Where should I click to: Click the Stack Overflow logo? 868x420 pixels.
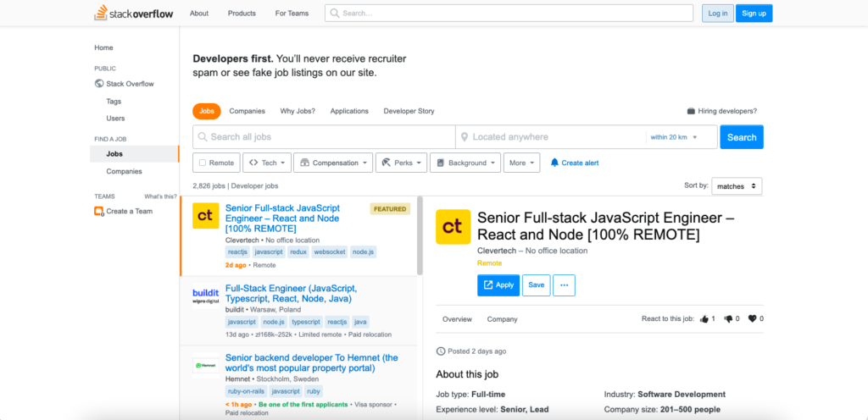[135, 14]
